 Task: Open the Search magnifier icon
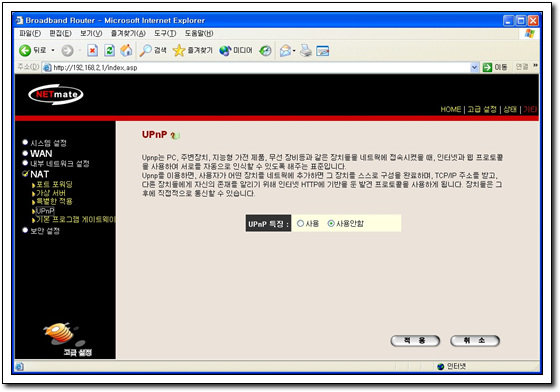(146, 51)
